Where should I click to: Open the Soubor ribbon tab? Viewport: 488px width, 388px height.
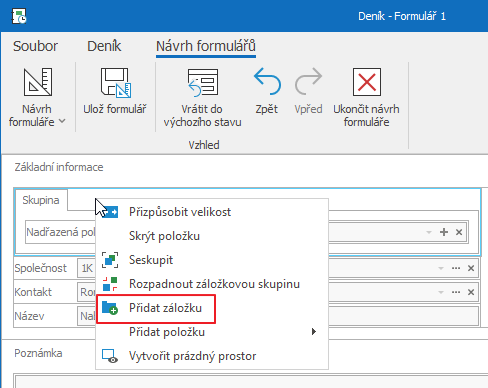[35, 46]
